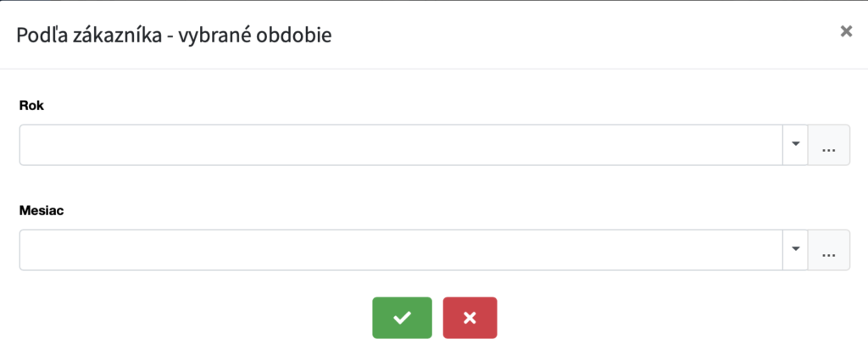Screen dimensions: 868x355
Task: Open the Mesiac lookup via the ellipsis button
Action: tap(829, 250)
